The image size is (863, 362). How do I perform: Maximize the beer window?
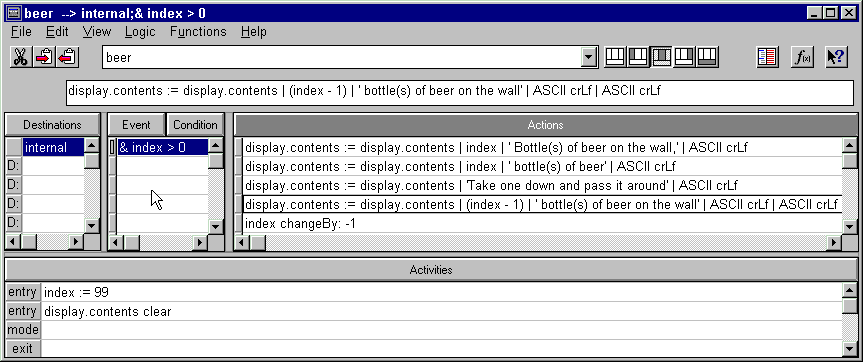(x=831, y=13)
